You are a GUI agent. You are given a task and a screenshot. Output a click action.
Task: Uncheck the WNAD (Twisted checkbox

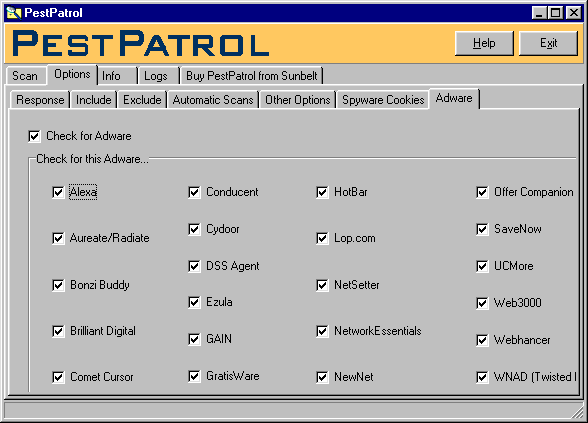pyautogui.click(x=482, y=377)
